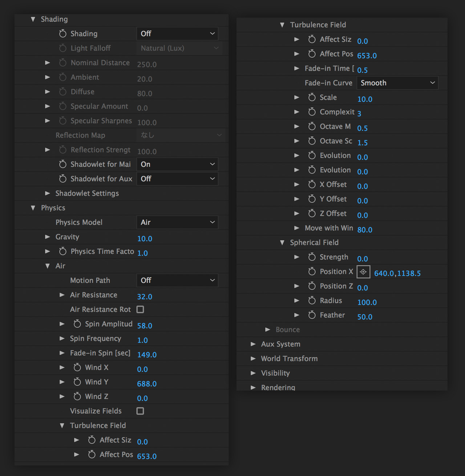Toggle the Shadowlet for Main stopwatch
This screenshot has height=476, width=465.
[x=62, y=164]
